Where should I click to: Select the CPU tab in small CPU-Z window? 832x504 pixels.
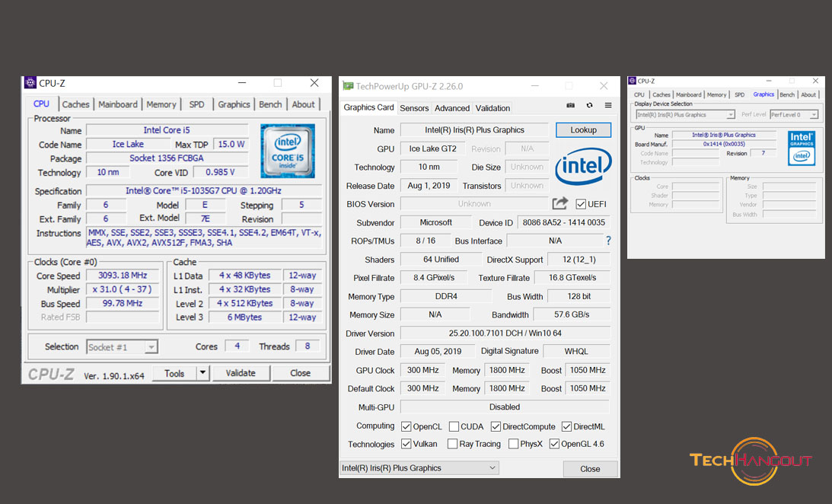pos(639,94)
